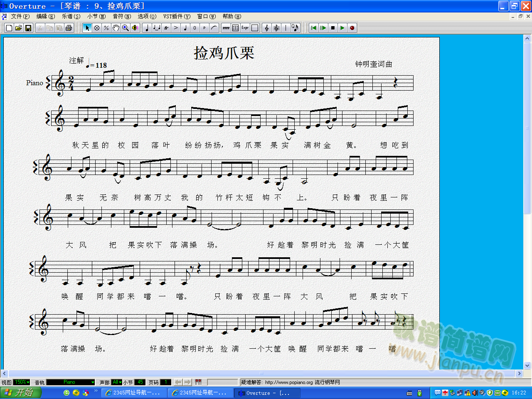Open the VST插件(V) menu
The width and height of the screenshot is (532, 399).
click(177, 16)
